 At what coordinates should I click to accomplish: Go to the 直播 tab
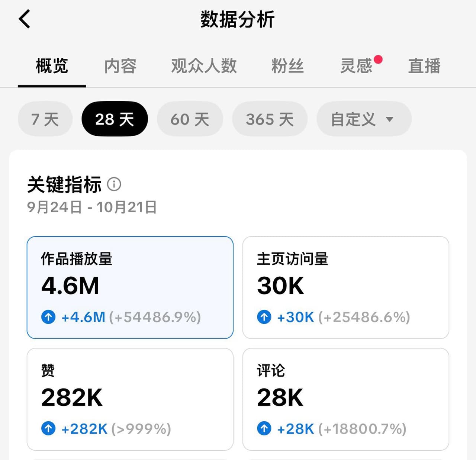(424, 66)
